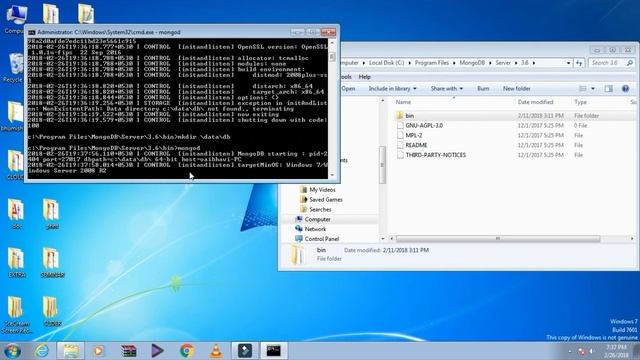Click cmd window scrollbar up arrow
Screen dimensions: 640x360
(x=332, y=42)
